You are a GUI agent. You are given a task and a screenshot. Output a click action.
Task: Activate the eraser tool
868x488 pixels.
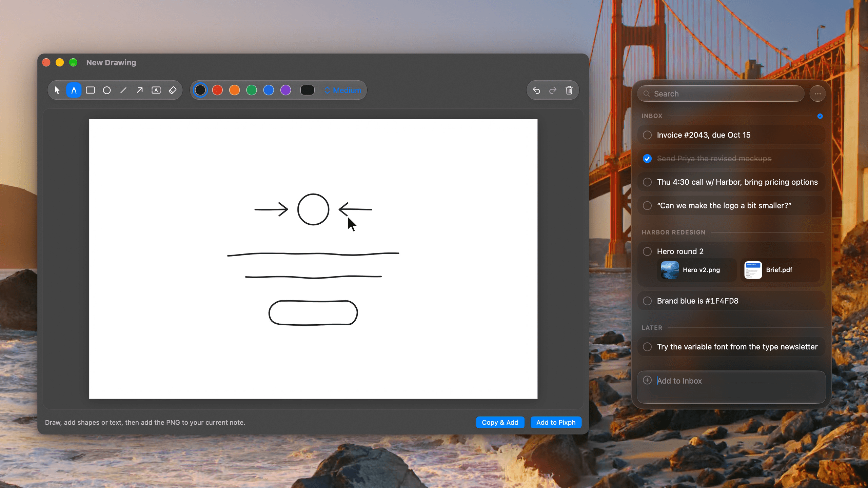point(173,90)
